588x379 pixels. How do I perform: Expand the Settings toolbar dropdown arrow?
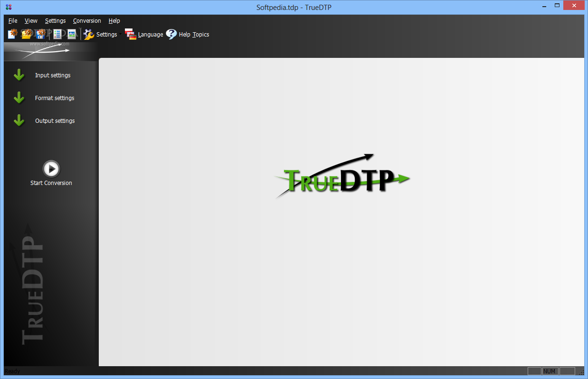tap(121, 34)
